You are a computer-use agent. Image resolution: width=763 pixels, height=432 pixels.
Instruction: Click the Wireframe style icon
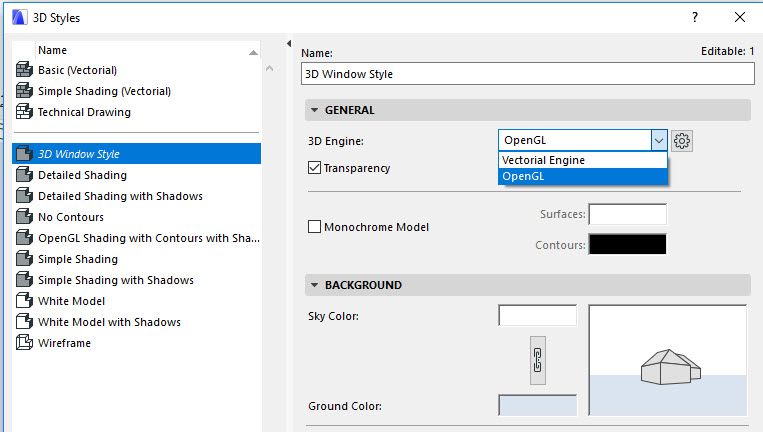click(x=25, y=343)
